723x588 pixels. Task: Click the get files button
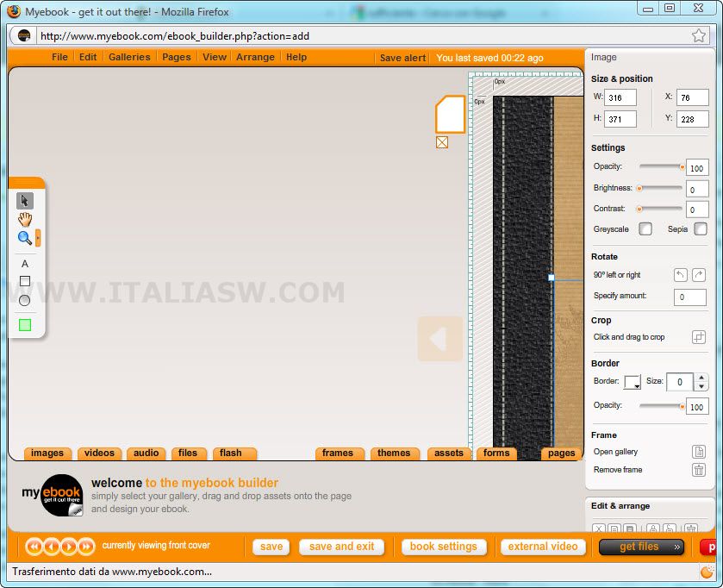641,547
